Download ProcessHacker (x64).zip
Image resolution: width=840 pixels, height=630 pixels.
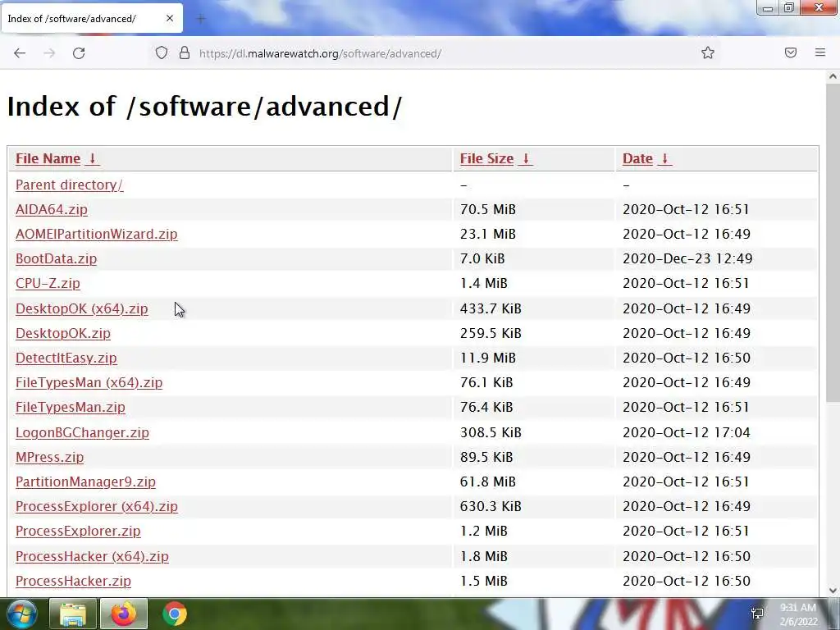click(92, 556)
